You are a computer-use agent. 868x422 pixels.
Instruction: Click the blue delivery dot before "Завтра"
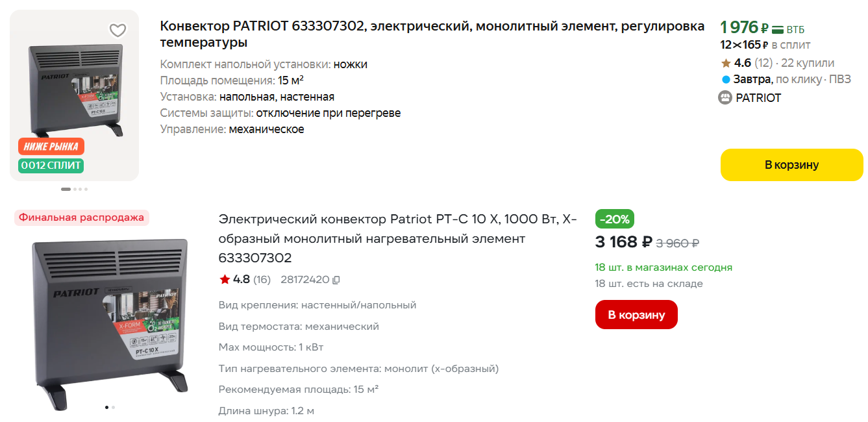(x=726, y=80)
